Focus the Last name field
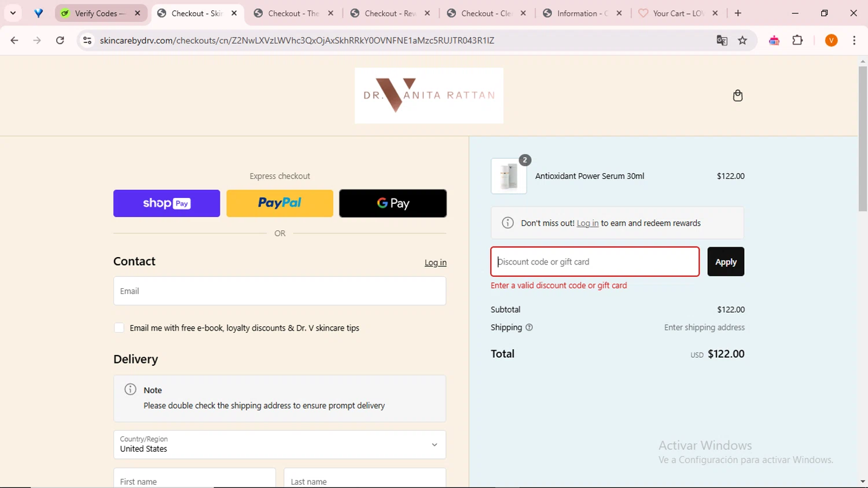The height and width of the screenshot is (488, 868). pos(365,479)
